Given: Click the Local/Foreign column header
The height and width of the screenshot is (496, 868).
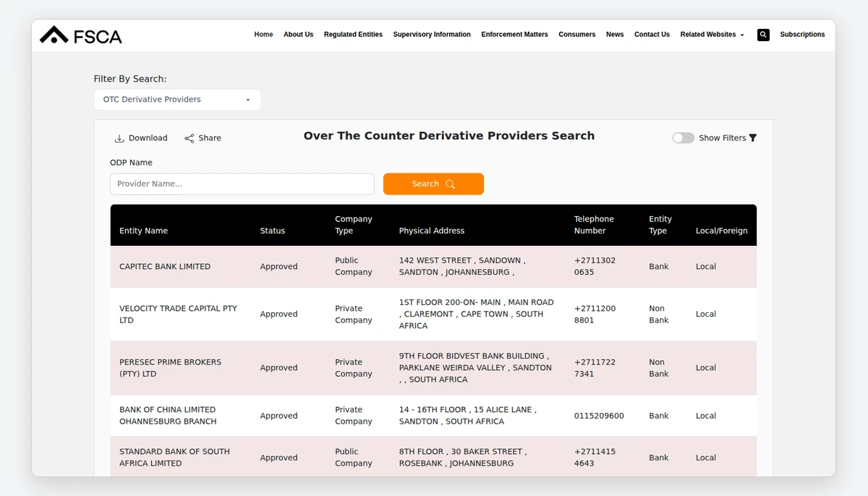Looking at the screenshot, I should point(721,231).
